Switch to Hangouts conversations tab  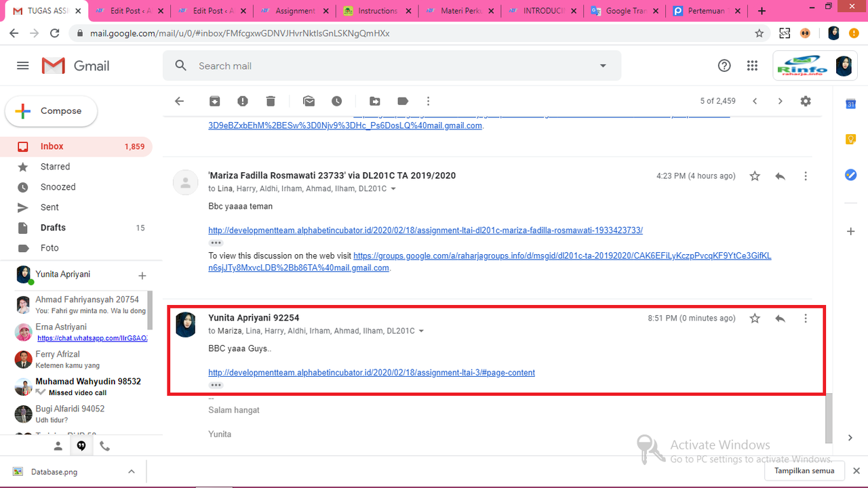tap(81, 446)
